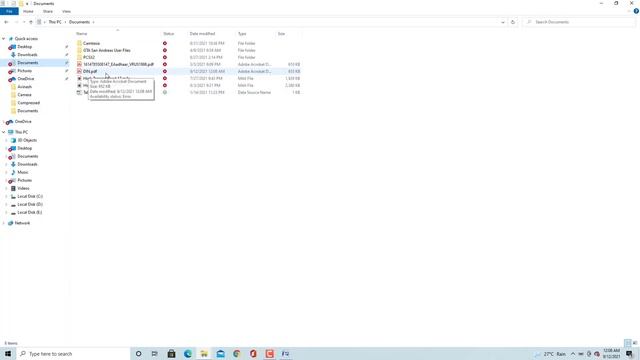Open the Camtasia folder
This screenshot has width=640, height=360.
point(91,43)
